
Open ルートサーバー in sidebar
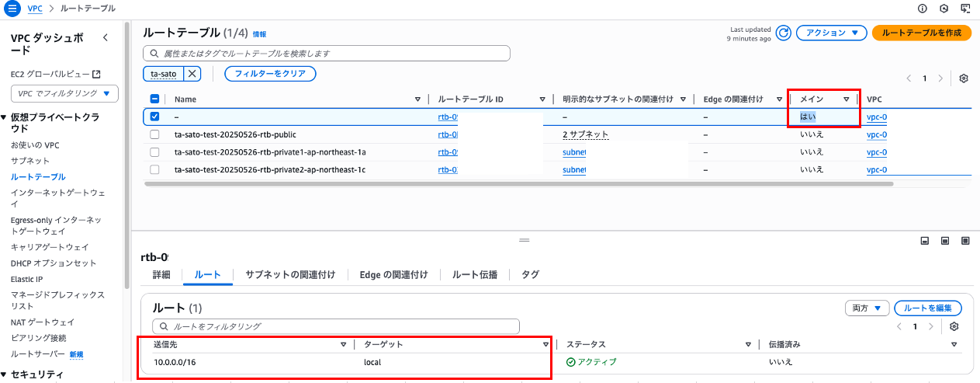coord(38,354)
